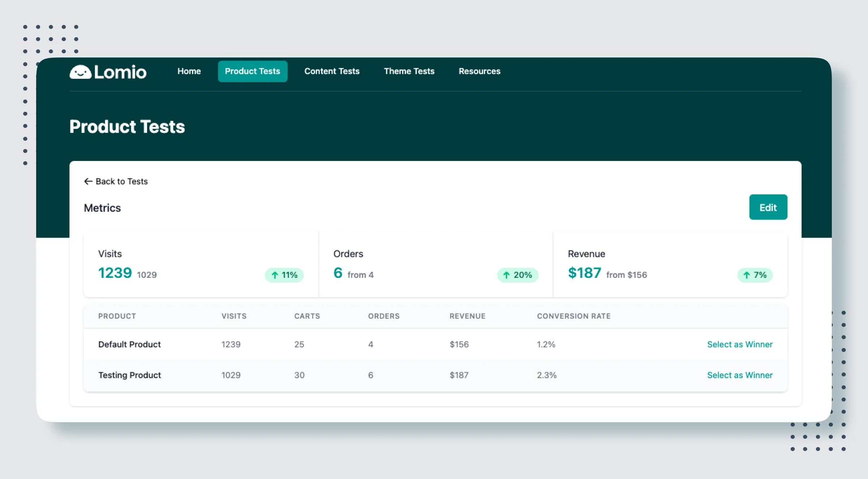Screen dimensions: 868x479
Task: Switch to Content Tests tab
Action: click(x=332, y=71)
